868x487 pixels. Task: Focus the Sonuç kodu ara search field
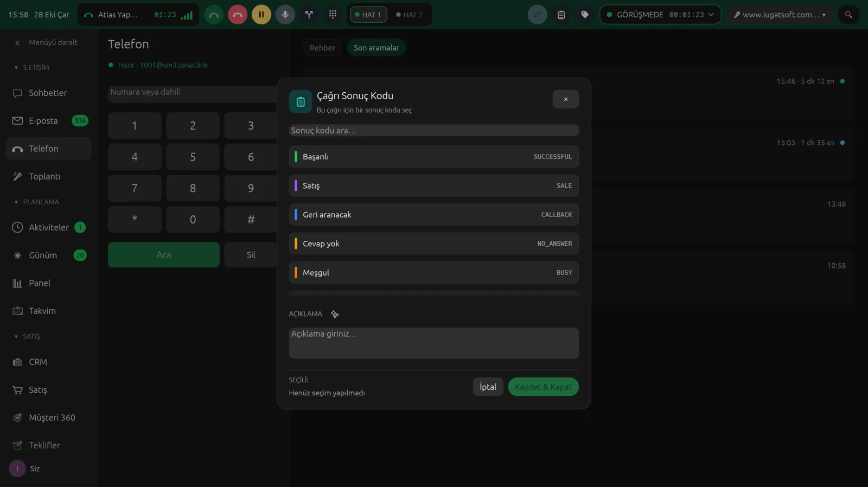tap(433, 130)
